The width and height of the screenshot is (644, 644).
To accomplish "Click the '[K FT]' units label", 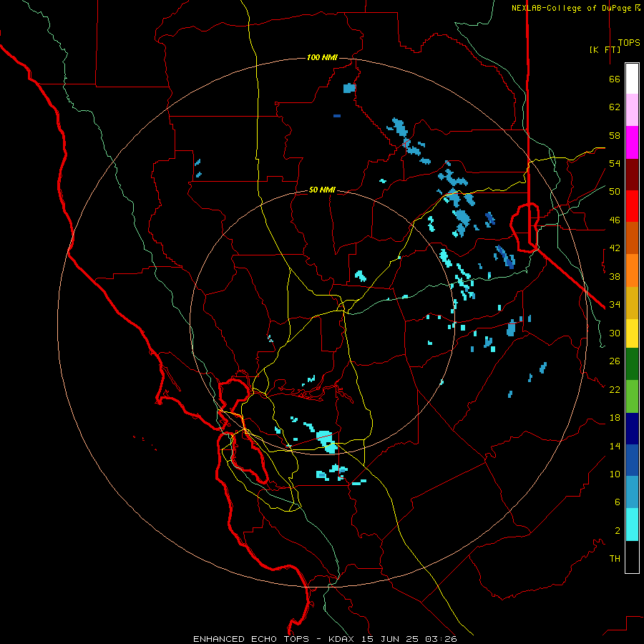I will [605, 49].
